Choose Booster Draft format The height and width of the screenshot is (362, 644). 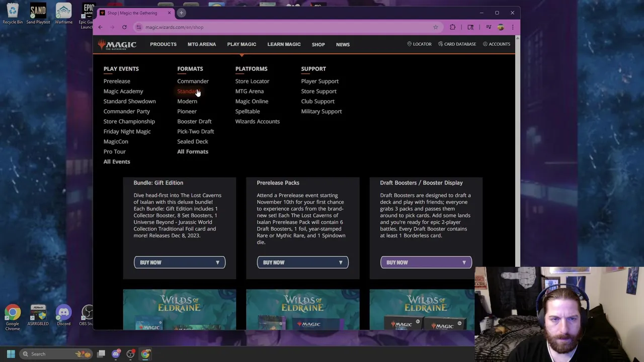[194, 121]
